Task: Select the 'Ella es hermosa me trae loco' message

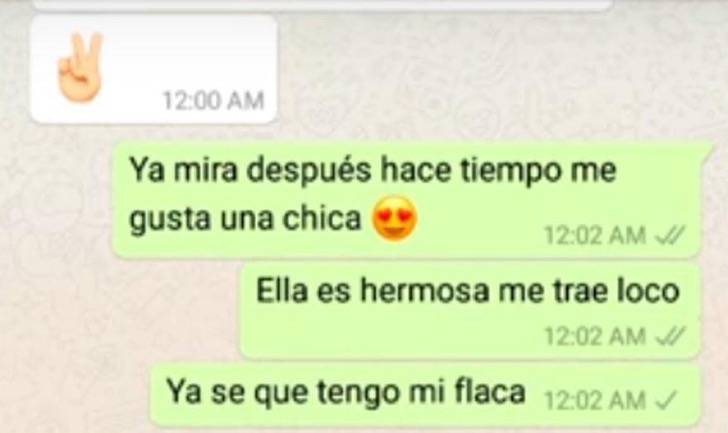Action: [x=470, y=310]
